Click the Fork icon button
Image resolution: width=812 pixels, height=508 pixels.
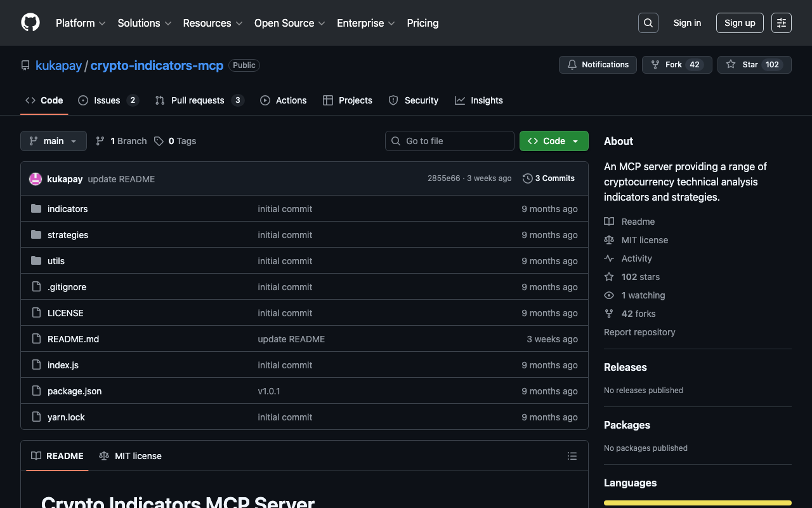click(x=655, y=65)
